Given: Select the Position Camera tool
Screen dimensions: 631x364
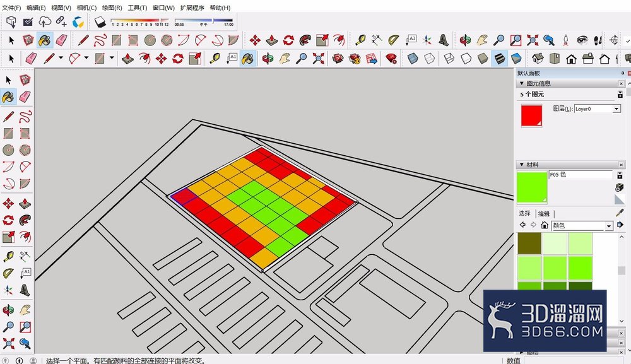Looking at the screenshot, I should tap(565, 40).
